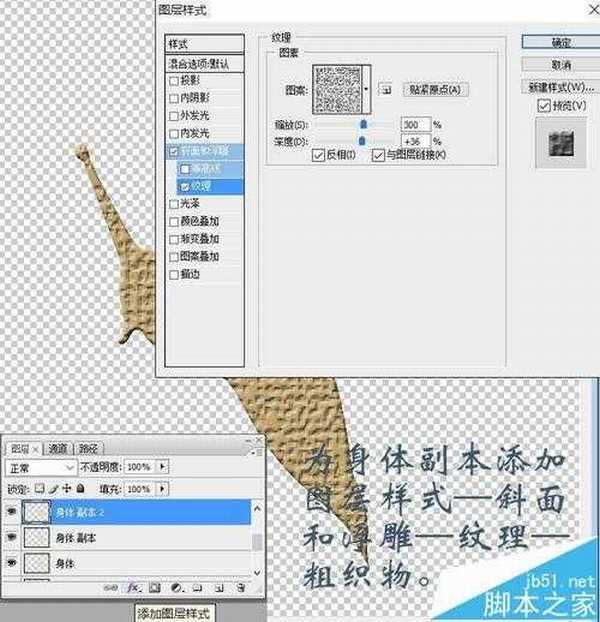Enable the 外发光 checkbox
The image size is (600, 622).
174,116
